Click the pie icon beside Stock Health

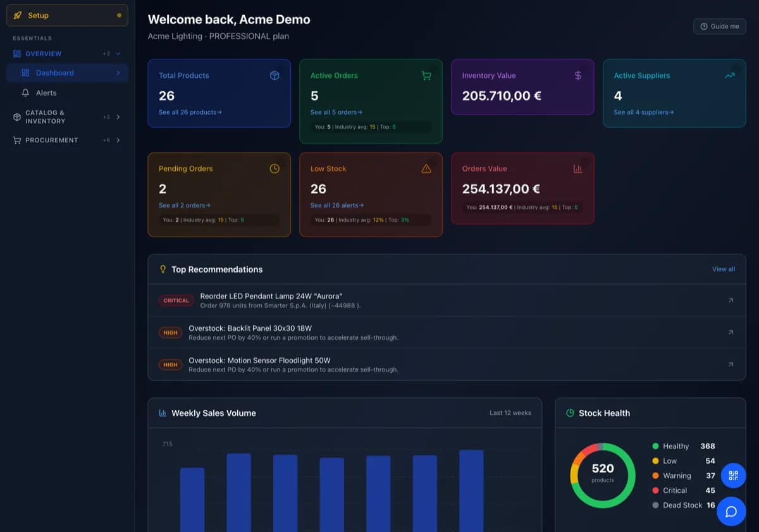coord(570,412)
